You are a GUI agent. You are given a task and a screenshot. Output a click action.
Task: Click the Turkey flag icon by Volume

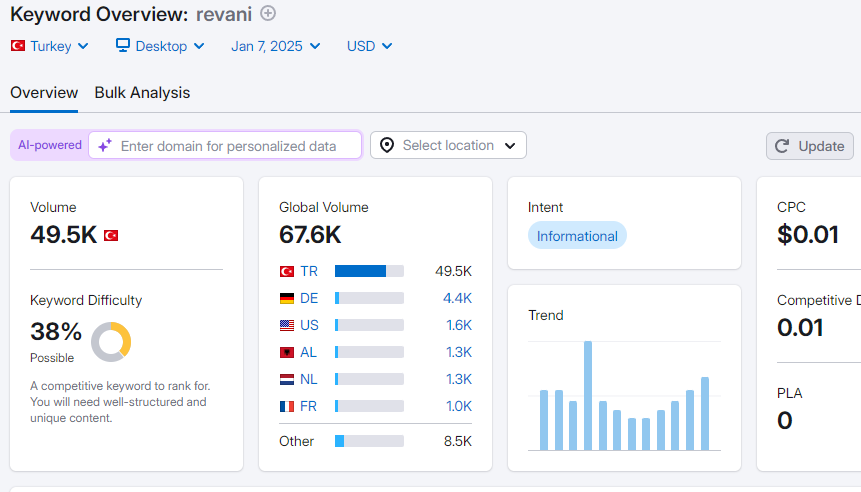(x=111, y=236)
